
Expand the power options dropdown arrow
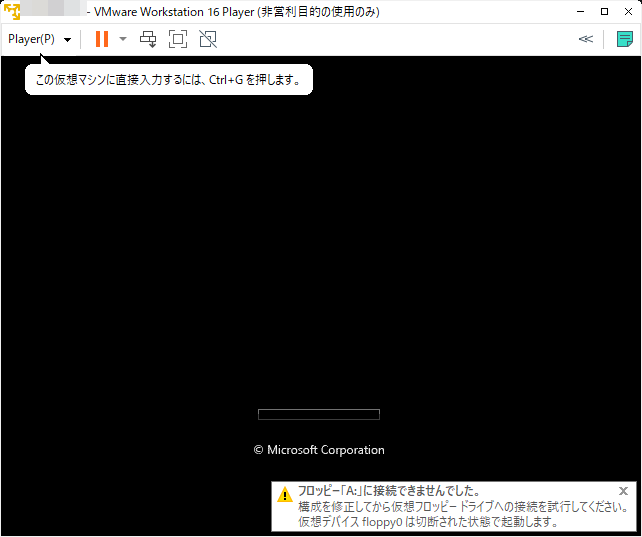[123, 39]
